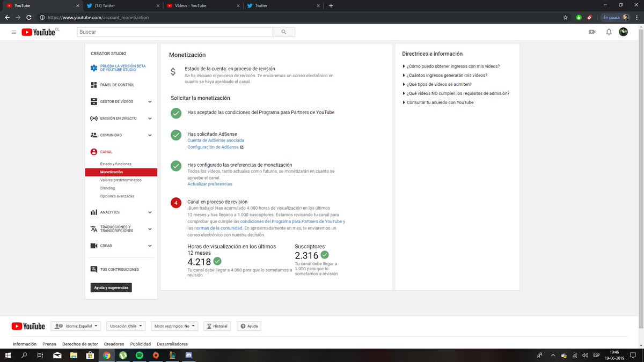This screenshot has width=644, height=362.
Task: Expand '¿Qué tipos de vídeos se admiten?'
Action: click(437, 84)
